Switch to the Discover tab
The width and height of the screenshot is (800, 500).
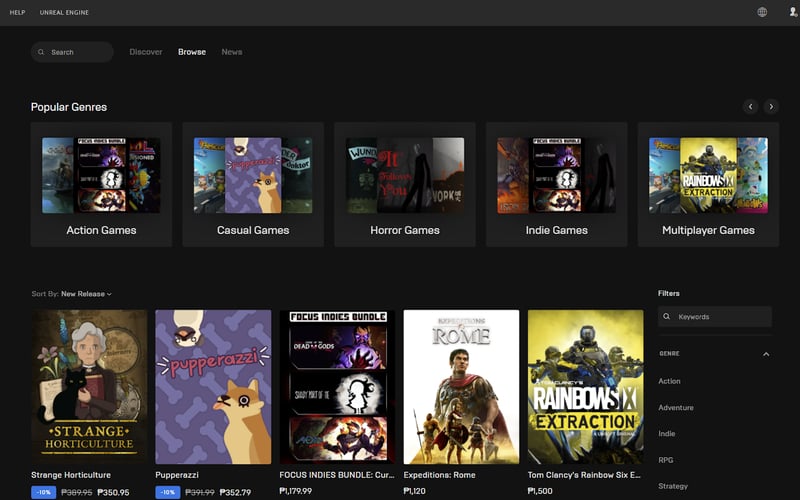pyautogui.click(x=146, y=52)
